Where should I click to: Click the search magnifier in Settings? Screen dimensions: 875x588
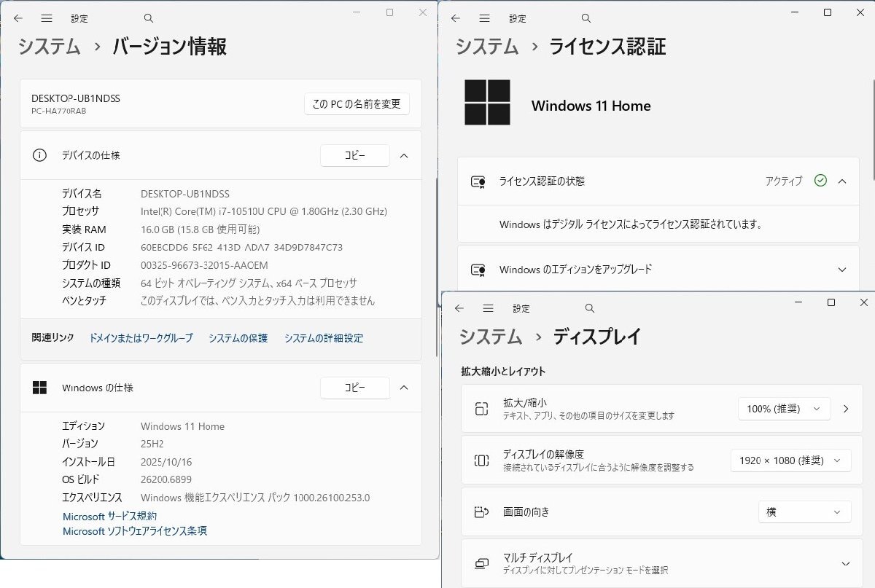(147, 17)
